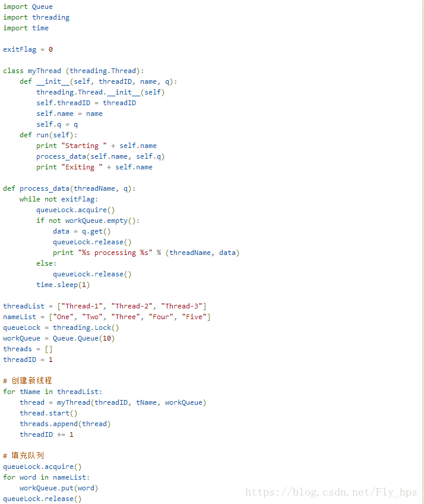
Task: Click the 'def run(self):' line
Action: click(49, 135)
